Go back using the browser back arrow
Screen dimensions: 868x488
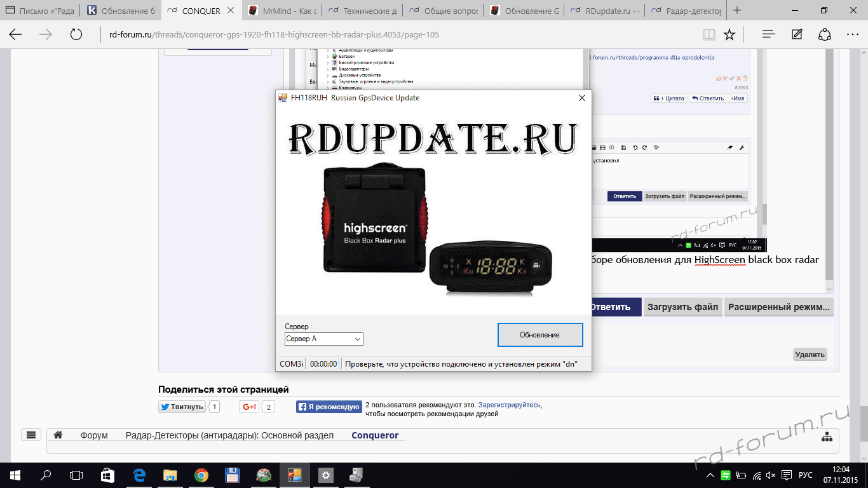point(15,35)
